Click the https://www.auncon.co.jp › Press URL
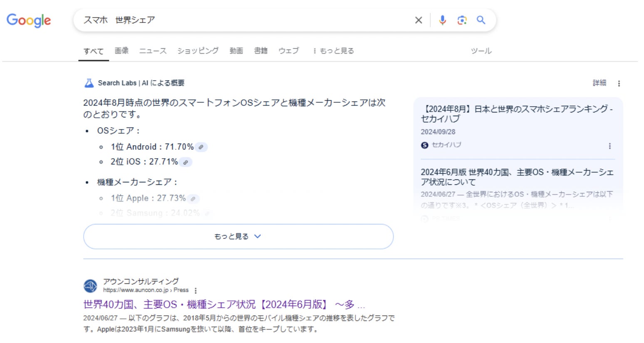Image resolution: width=644 pixels, height=343 pixels. (x=146, y=290)
